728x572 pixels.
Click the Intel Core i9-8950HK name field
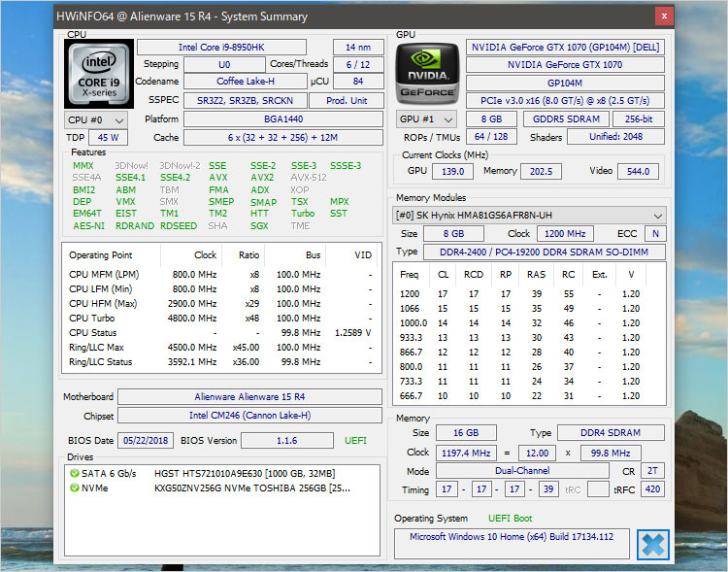(x=221, y=47)
